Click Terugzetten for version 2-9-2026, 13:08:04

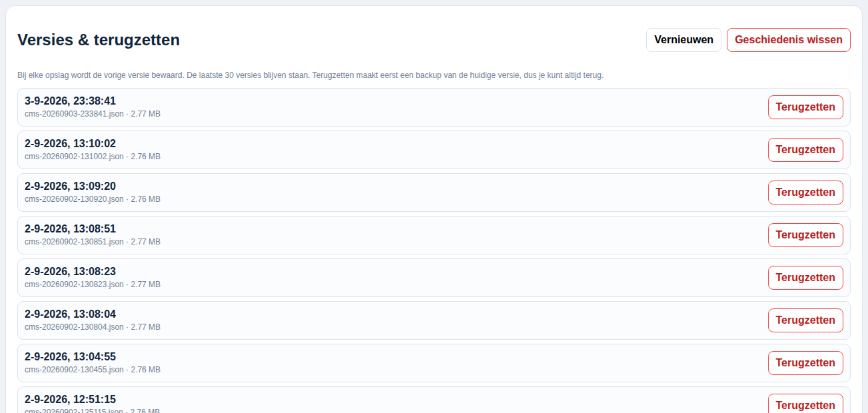(805, 320)
